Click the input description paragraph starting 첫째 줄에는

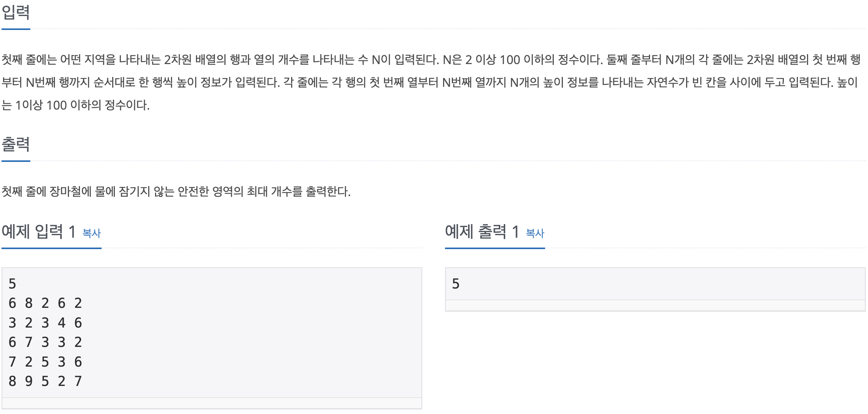[431, 82]
